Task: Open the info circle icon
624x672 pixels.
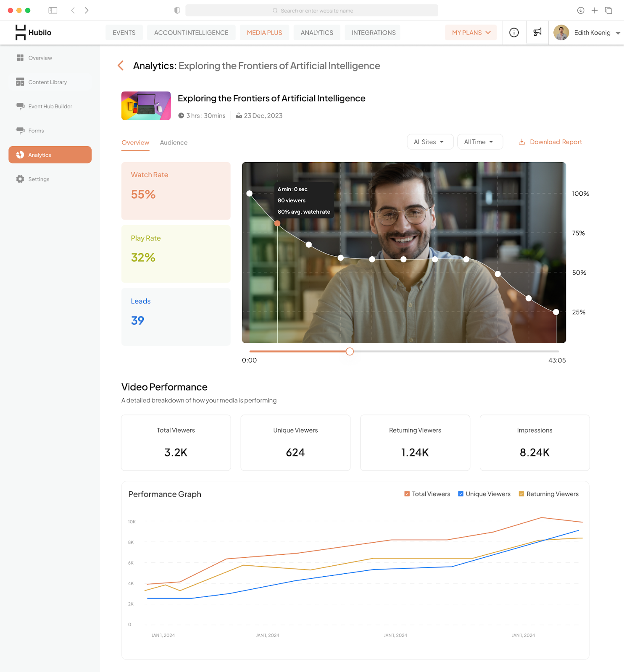Action: click(x=514, y=32)
